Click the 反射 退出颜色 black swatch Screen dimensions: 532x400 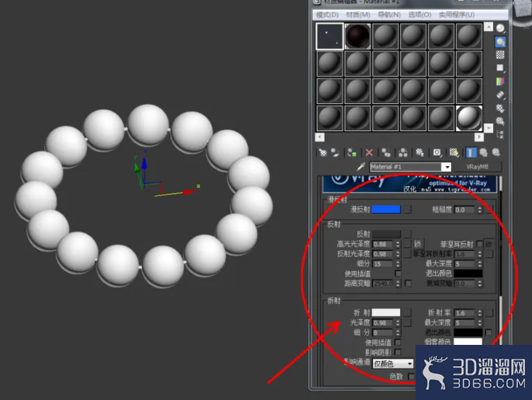click(468, 273)
